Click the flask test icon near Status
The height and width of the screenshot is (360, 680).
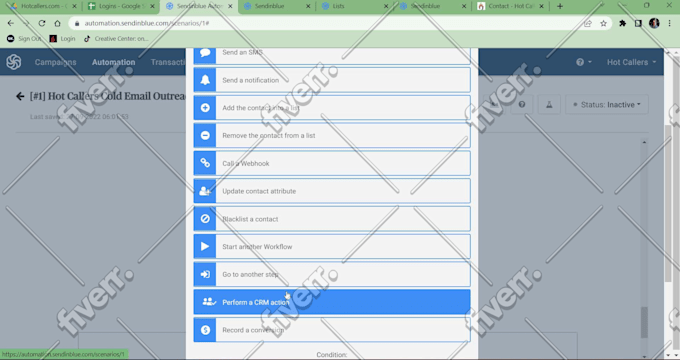click(x=549, y=105)
